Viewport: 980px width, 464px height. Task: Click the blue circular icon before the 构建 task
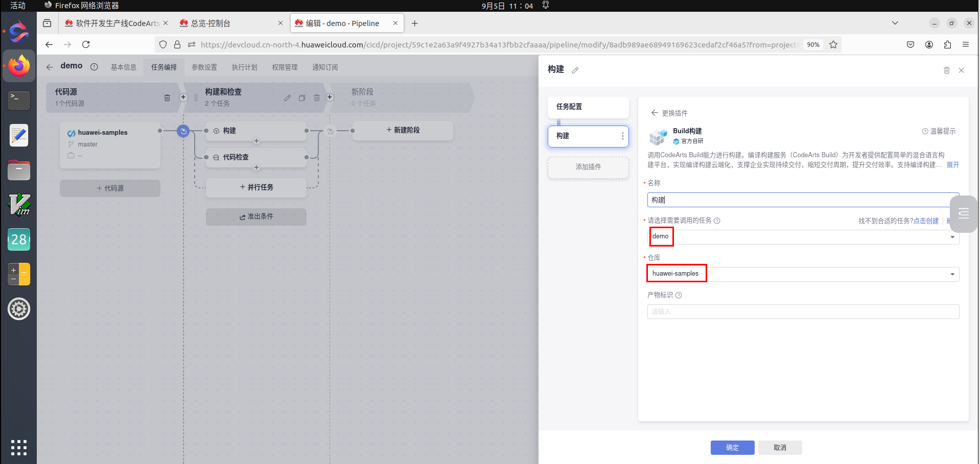tap(183, 131)
